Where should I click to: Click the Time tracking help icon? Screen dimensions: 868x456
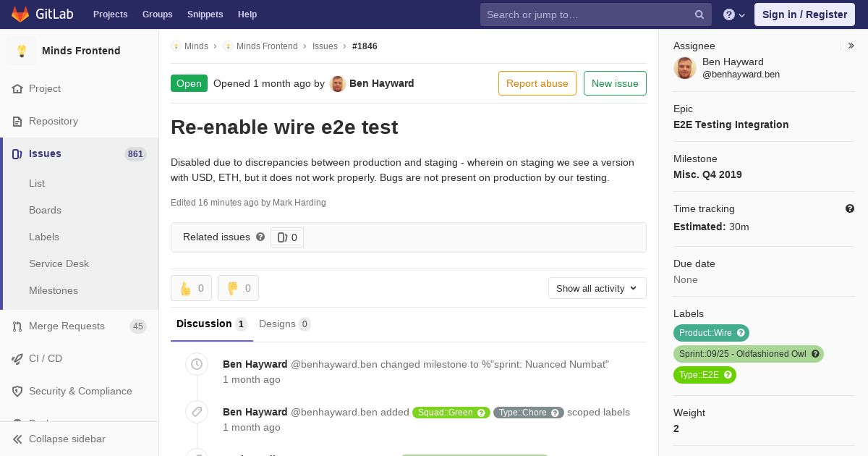pyautogui.click(x=850, y=208)
